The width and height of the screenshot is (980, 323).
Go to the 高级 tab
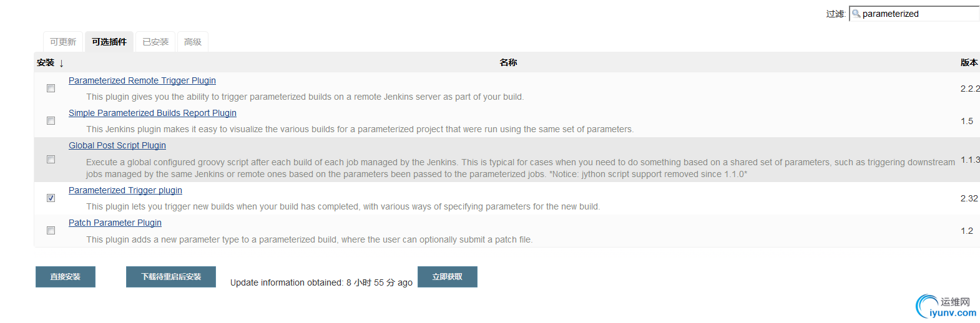(x=193, y=42)
